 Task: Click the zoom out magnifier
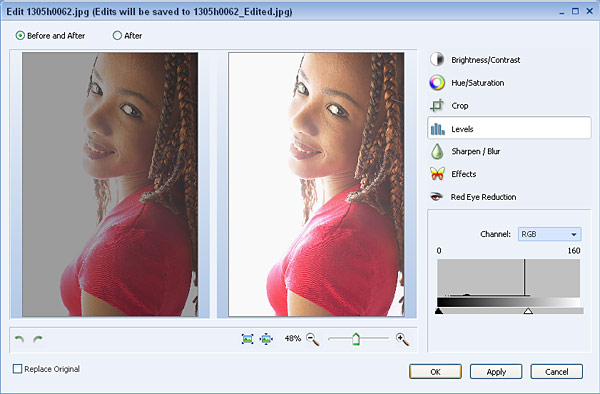pos(313,339)
